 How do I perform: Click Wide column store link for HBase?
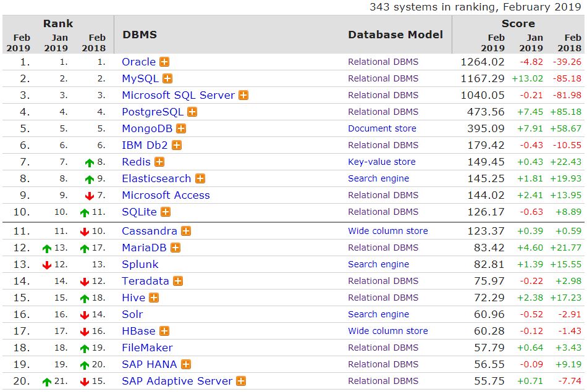point(387,331)
